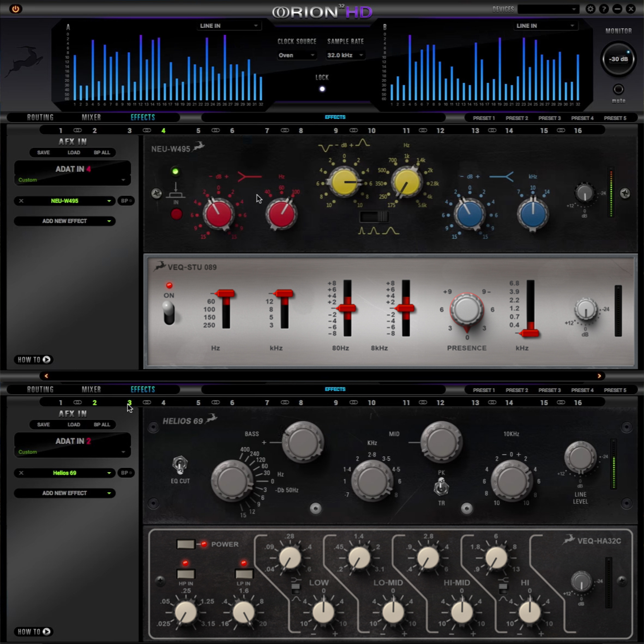Viewport: 644px width, 644px height.
Task: Expand the ADD NEW EFFECT dropdown
Action: coord(64,221)
